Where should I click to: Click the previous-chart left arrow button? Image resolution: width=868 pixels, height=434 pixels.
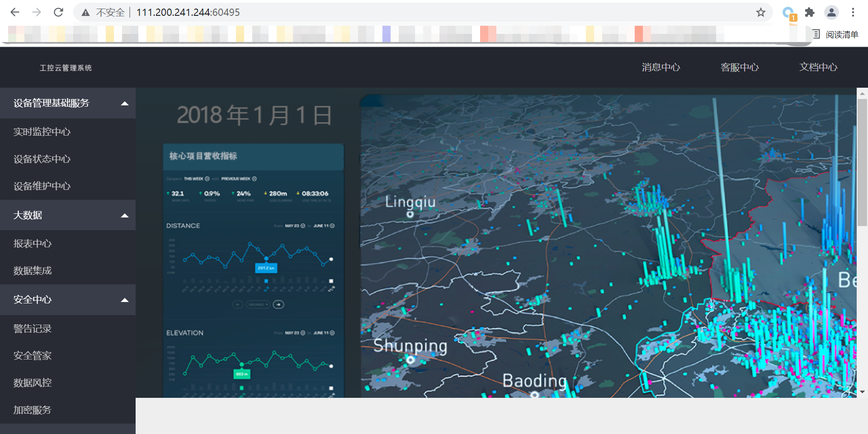click(x=238, y=305)
